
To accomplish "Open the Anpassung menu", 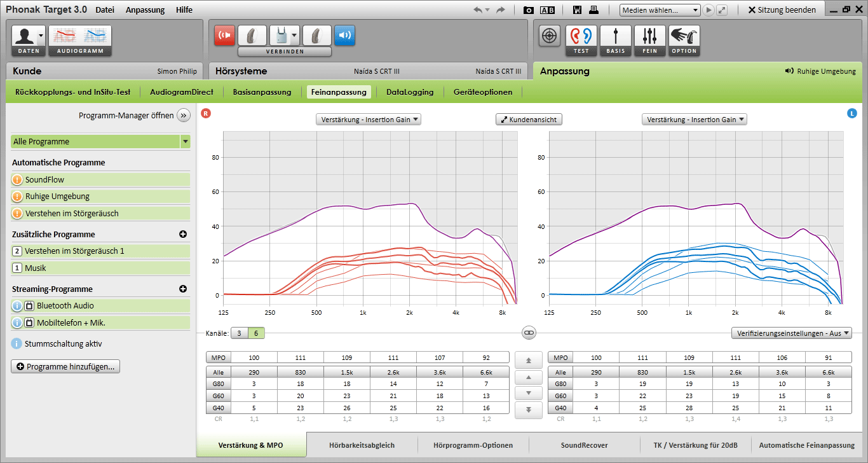I will coord(145,10).
